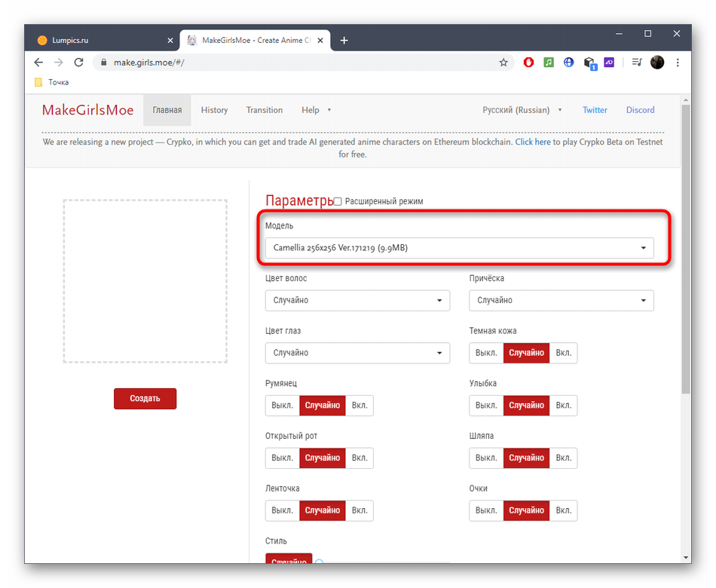
Task: Open the media control playlist icon
Action: (x=637, y=63)
